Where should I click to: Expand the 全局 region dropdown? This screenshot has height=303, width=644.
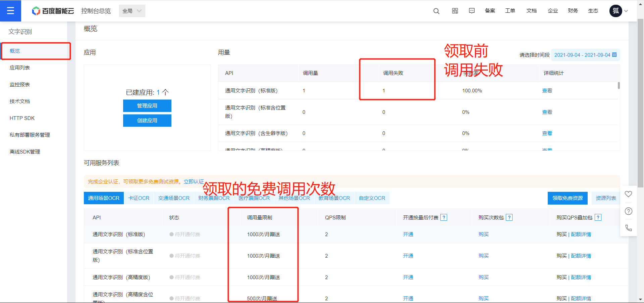pos(131,11)
